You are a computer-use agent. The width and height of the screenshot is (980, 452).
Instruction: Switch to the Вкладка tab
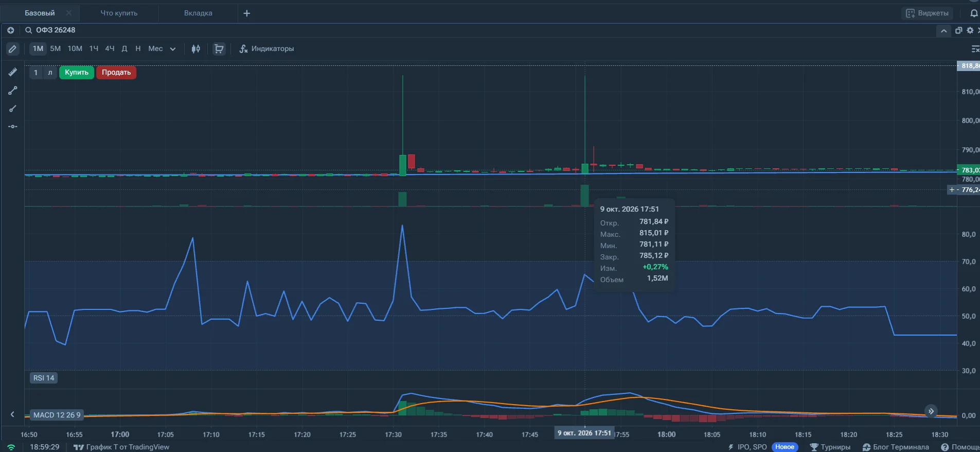pyautogui.click(x=198, y=13)
